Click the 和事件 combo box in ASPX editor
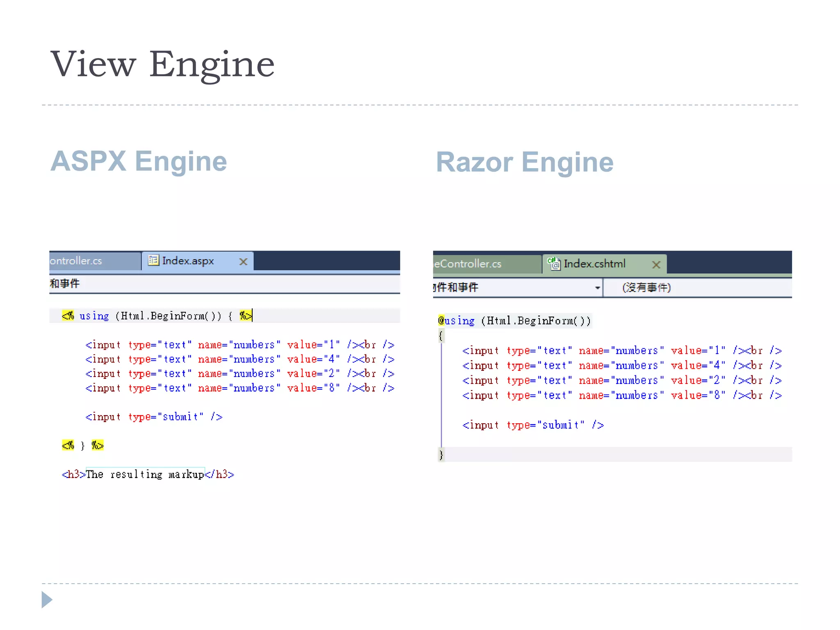The width and height of the screenshot is (840, 630). click(65, 283)
